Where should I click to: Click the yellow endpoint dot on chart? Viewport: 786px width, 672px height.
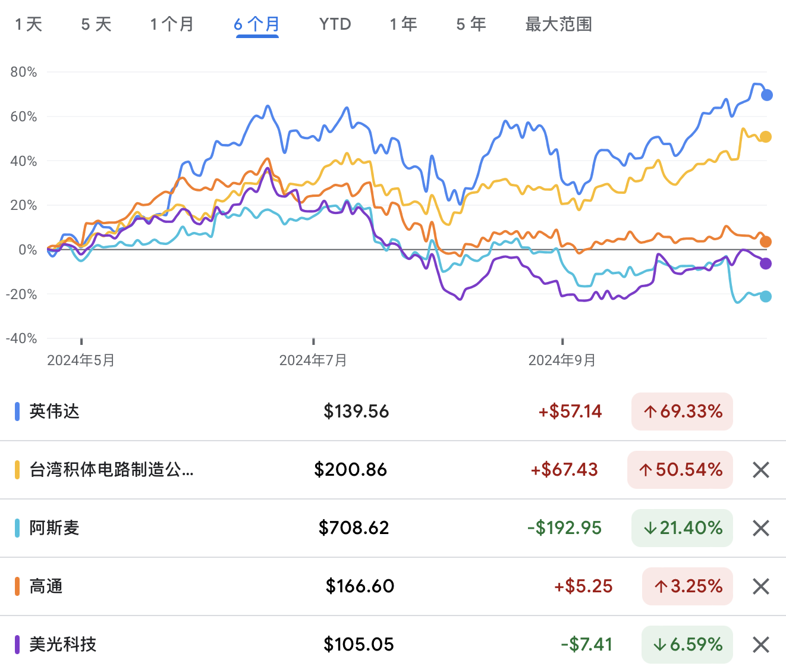[766, 137]
